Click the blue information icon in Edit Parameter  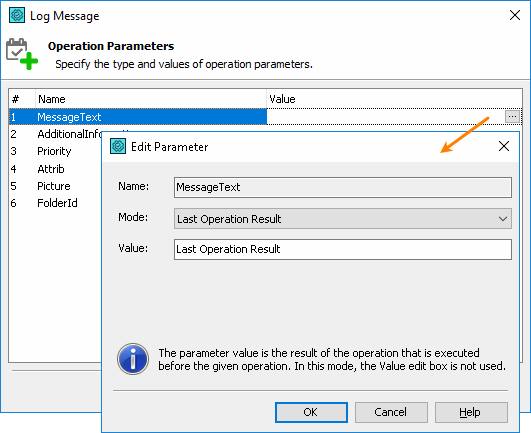(x=133, y=359)
